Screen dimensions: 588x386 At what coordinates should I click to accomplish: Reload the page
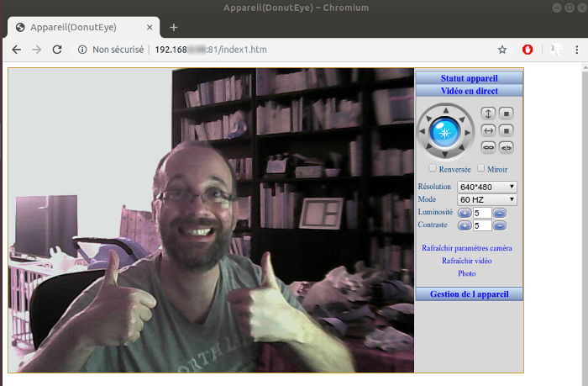[x=57, y=50]
